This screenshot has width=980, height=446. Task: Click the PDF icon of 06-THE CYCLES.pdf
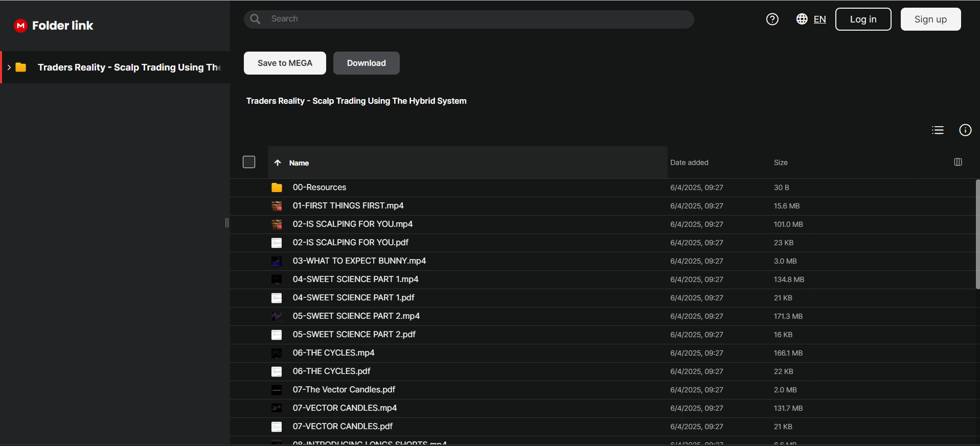point(277,371)
